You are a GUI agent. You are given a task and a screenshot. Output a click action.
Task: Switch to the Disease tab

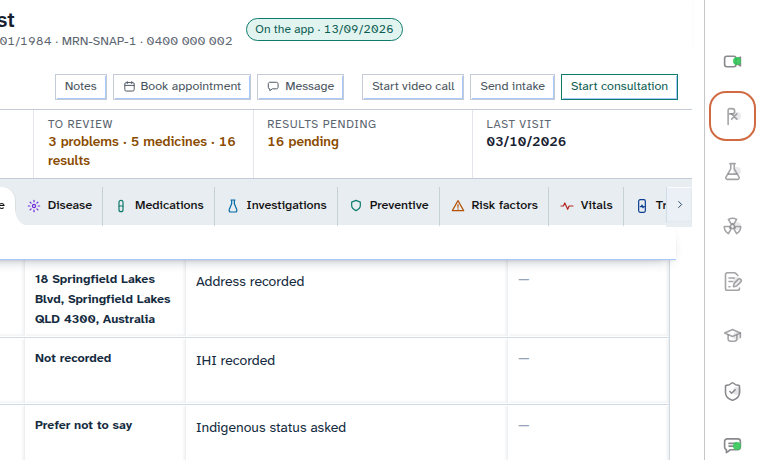[x=60, y=206]
